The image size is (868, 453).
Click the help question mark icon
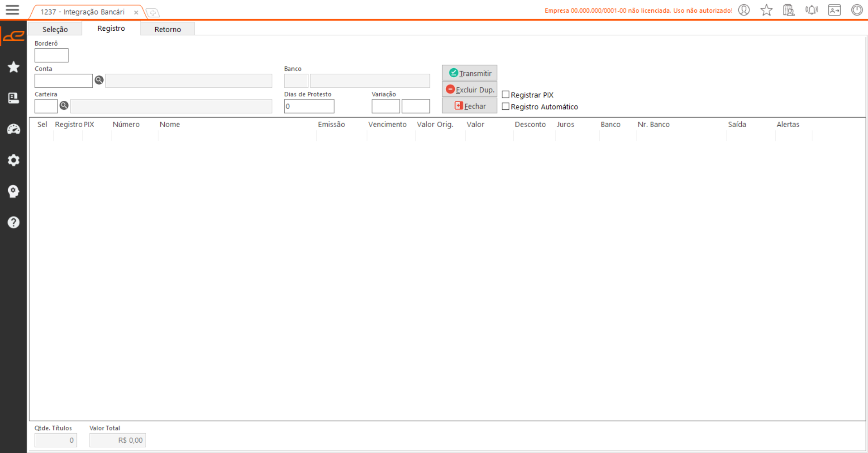coord(14,222)
